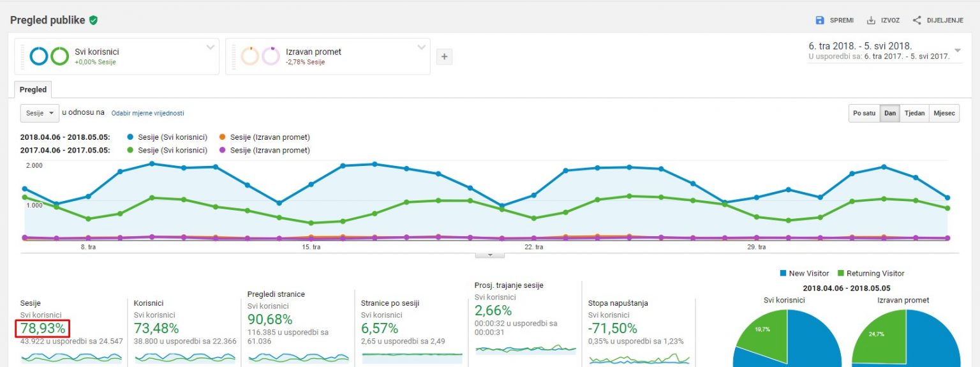Click the IZVOZ text button
The width and height of the screenshot is (980, 367).
[890, 20]
